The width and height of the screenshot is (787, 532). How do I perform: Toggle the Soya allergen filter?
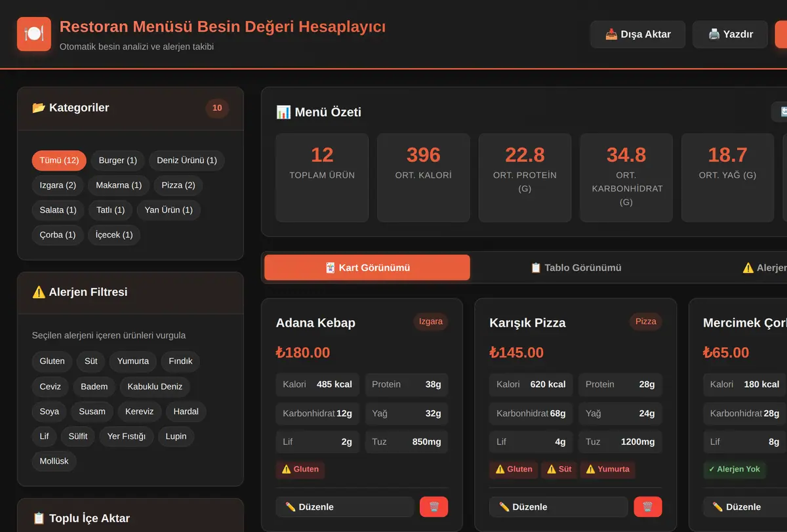tap(49, 411)
